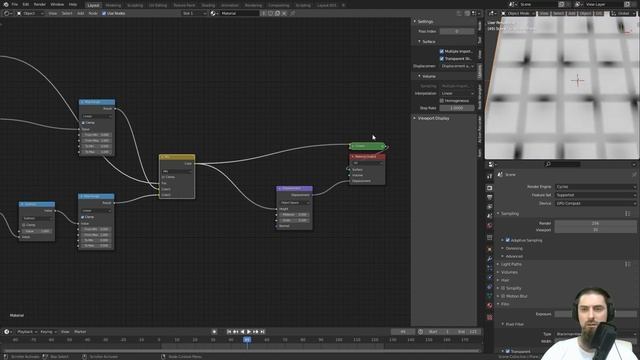Click the Viewport samples field
This screenshot has width=640, height=360.
(x=596, y=230)
